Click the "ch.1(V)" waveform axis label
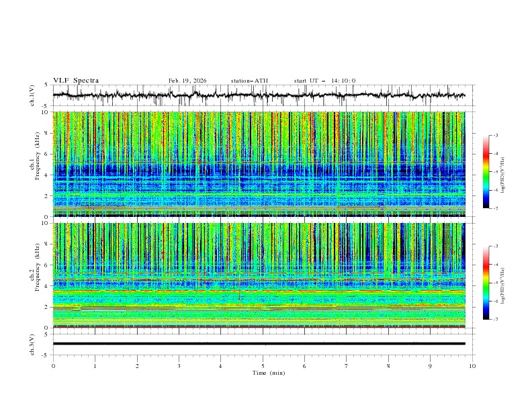Image resolution: width=532 pixels, height=411 pixels. [x=32, y=95]
